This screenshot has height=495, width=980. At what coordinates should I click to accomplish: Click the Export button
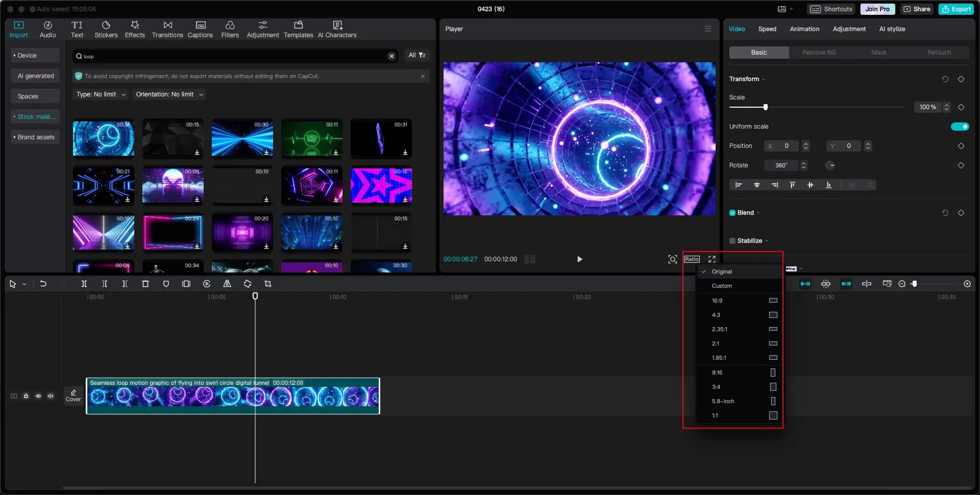956,9
